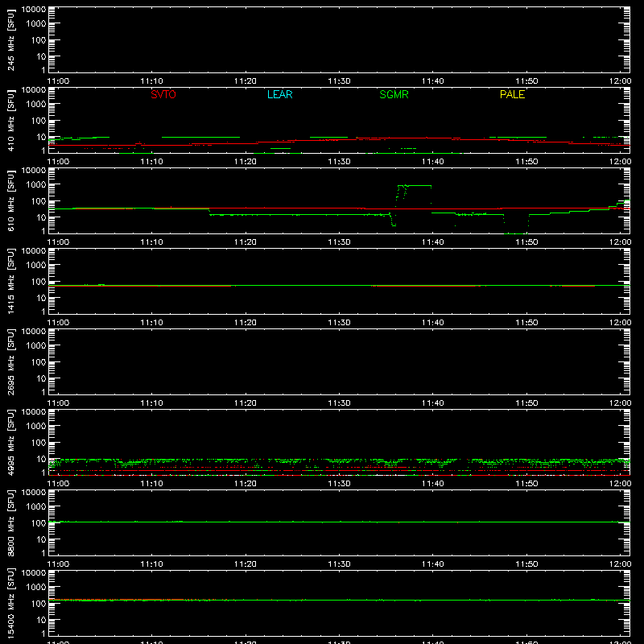Viewport: 644px width, 644px height.
Task: Click 11:50 tick label below 4995 MHz panel
Action: point(526,484)
